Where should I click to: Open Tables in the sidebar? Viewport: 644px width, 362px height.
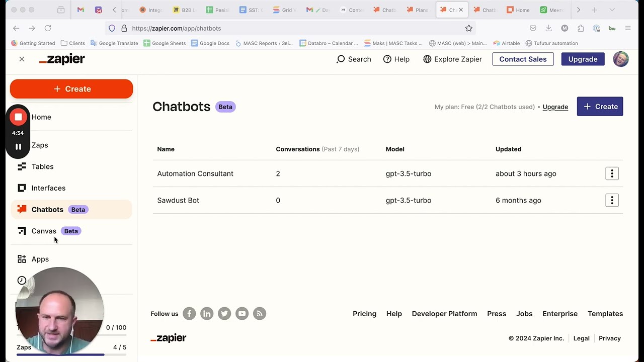tap(42, 166)
